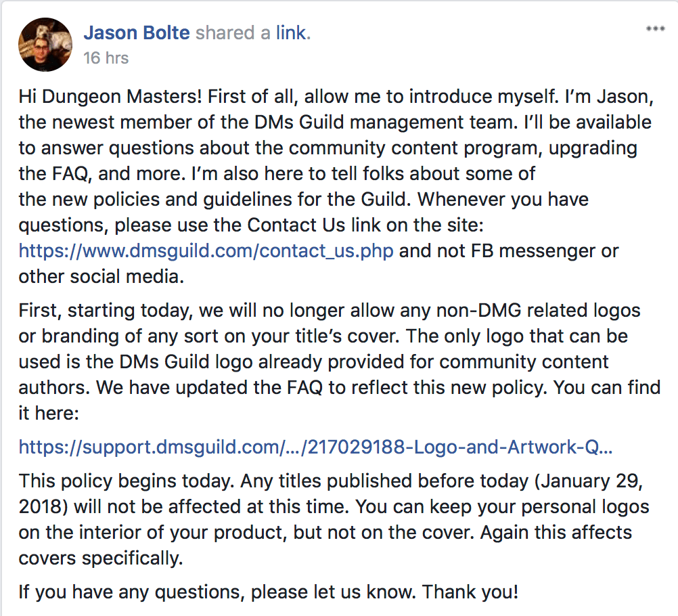Open the dmsguild.com contact_us.php link
This screenshot has width=678, height=616.
pyautogui.click(x=206, y=251)
